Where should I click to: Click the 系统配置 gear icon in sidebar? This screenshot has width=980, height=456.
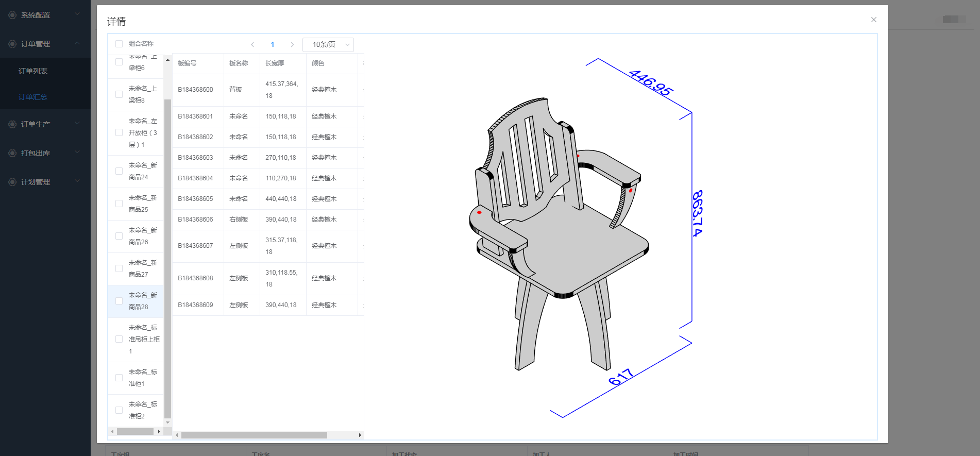(x=12, y=15)
